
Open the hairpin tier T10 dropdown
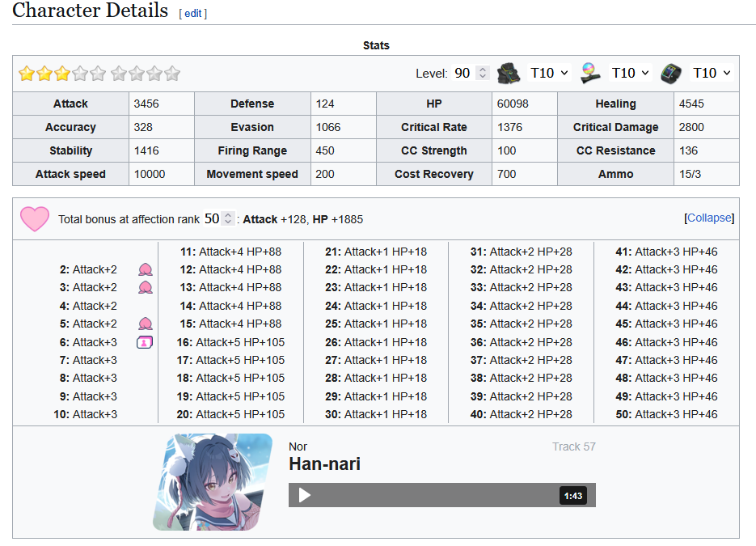tap(630, 73)
